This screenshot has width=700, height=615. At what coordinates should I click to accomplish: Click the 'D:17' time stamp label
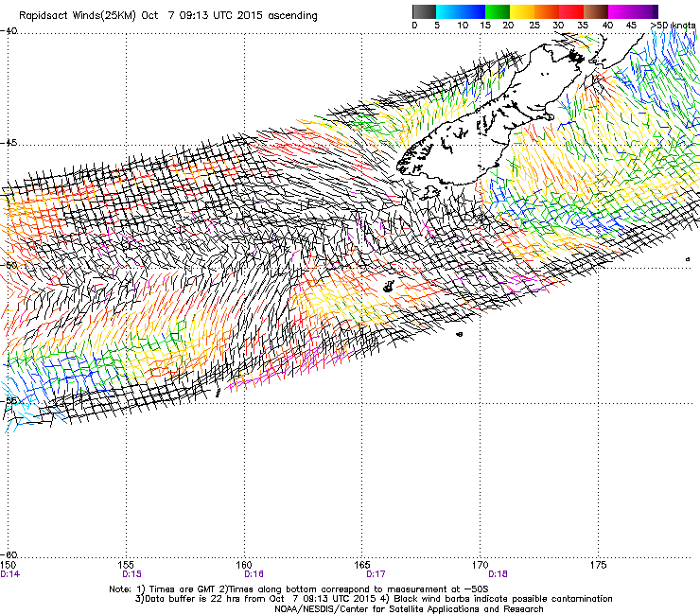[376, 574]
